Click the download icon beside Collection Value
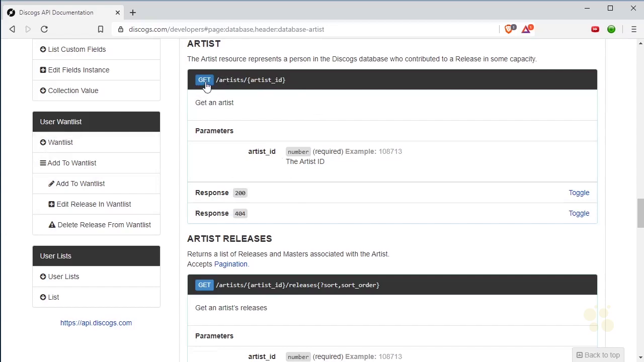The width and height of the screenshot is (644, 362). pyautogui.click(x=43, y=90)
